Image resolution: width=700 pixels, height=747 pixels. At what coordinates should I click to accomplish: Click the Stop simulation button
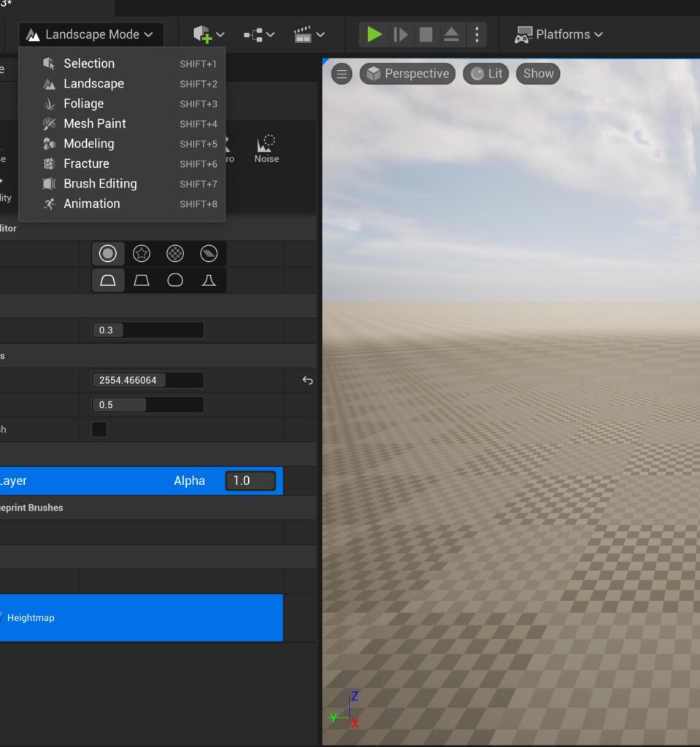tap(426, 34)
